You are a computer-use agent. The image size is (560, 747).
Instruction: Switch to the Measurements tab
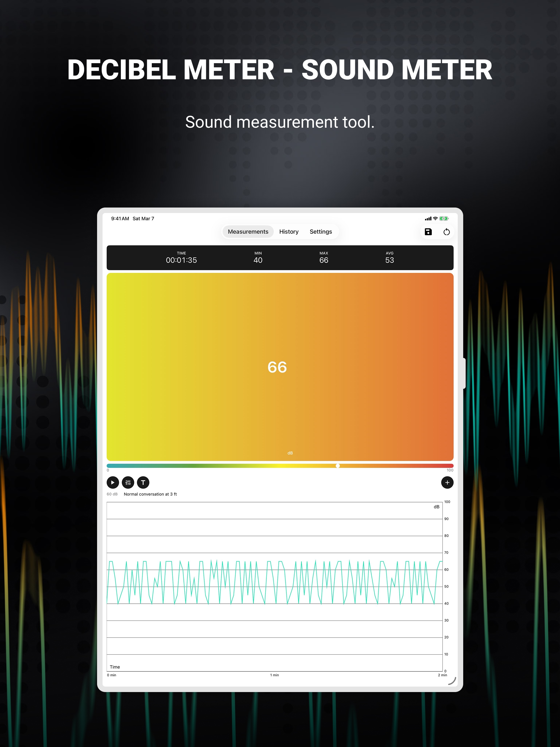point(248,232)
